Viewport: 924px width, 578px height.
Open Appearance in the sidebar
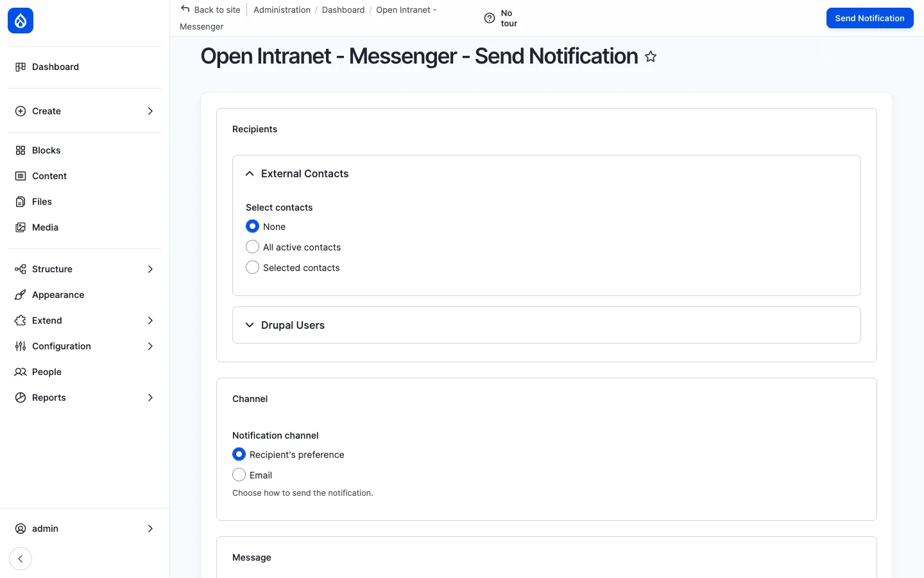pyautogui.click(x=85, y=295)
